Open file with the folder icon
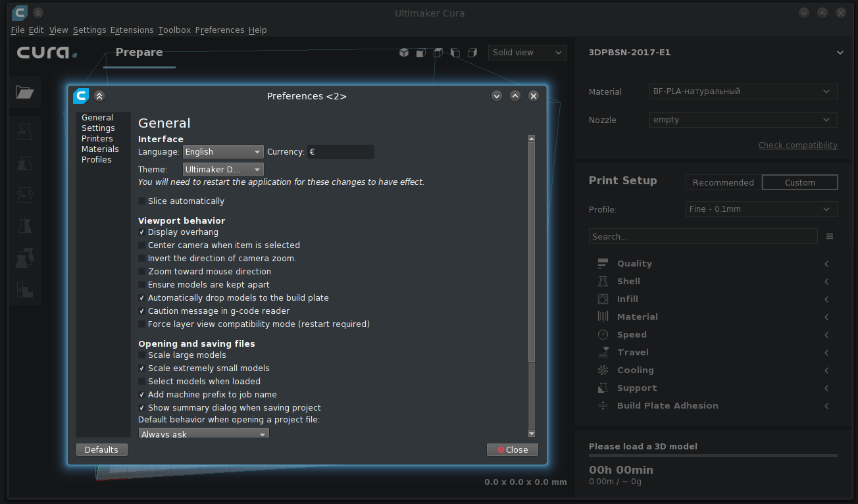This screenshot has height=504, width=858. (25, 92)
